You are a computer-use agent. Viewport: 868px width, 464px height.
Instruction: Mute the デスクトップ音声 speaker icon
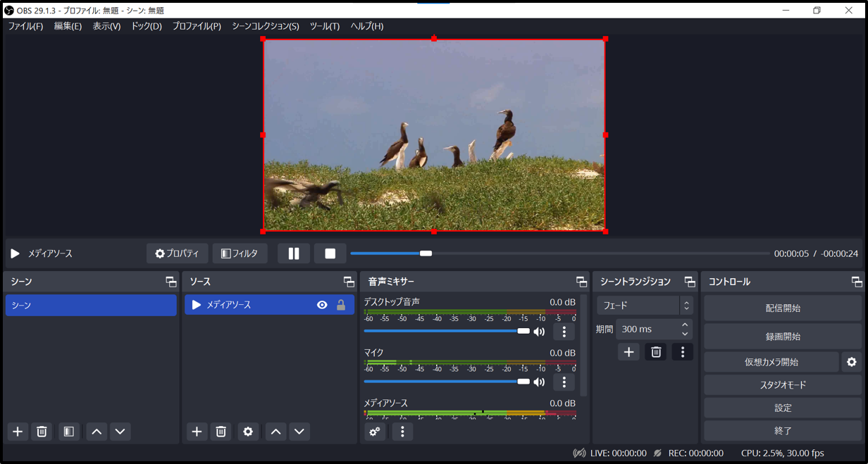[539, 332]
